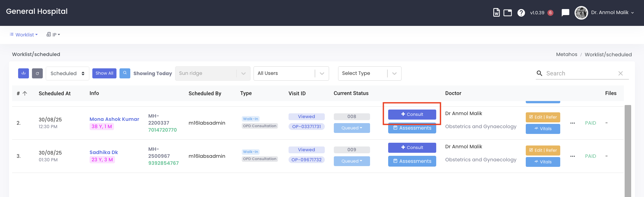Click the Word document icon in header

[x=496, y=13]
